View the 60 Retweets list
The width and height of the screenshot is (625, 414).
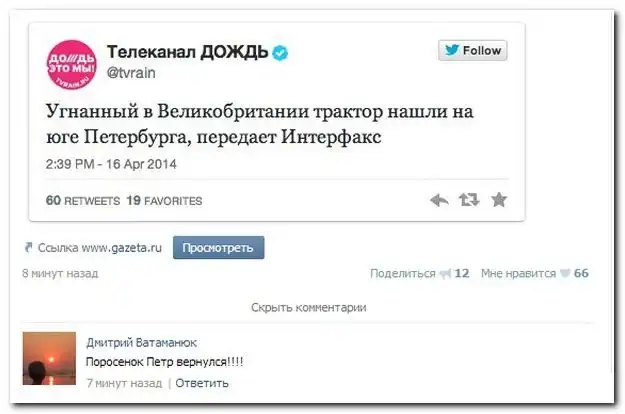(82, 200)
